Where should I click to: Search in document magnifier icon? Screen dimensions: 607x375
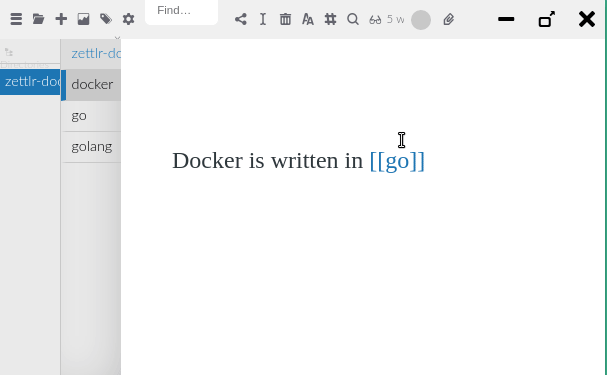tap(353, 19)
